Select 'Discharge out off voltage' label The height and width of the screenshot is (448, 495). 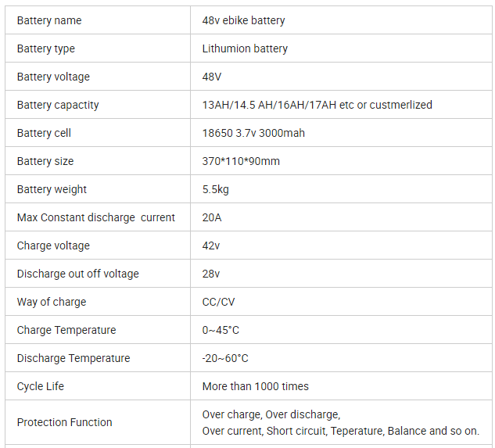[x=77, y=274]
